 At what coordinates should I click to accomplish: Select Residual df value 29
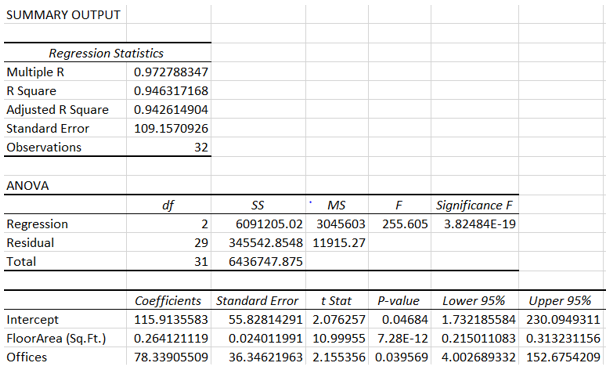point(201,243)
